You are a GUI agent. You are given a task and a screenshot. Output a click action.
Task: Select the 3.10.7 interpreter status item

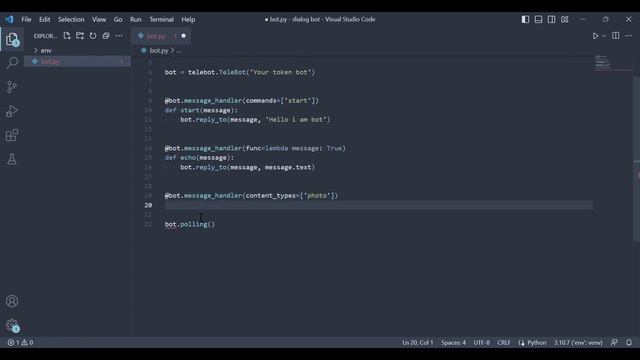(x=578, y=342)
